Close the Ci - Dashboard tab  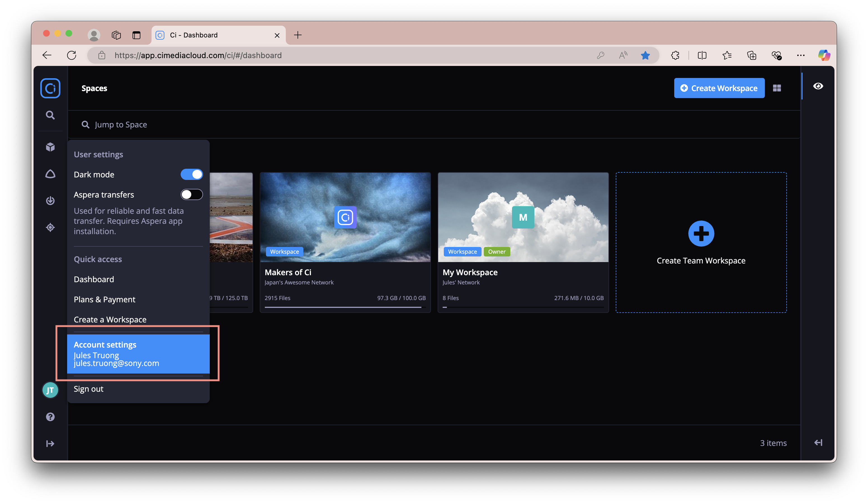coord(277,35)
